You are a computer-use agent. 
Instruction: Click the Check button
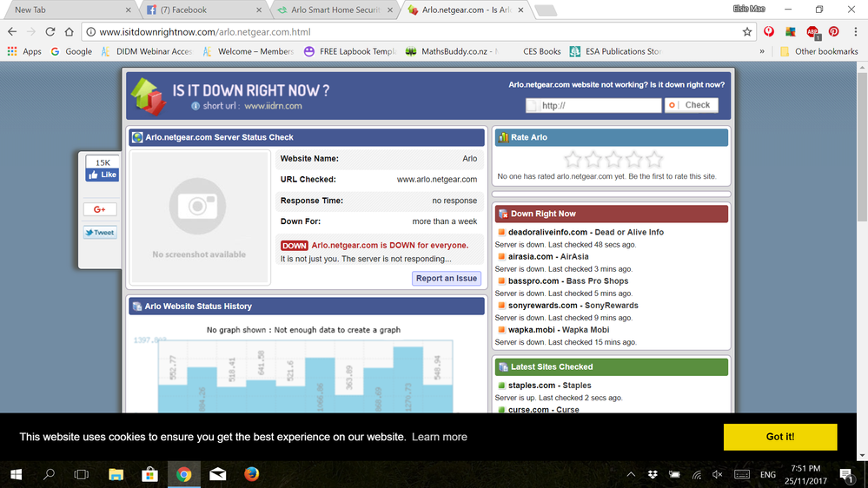coord(692,105)
